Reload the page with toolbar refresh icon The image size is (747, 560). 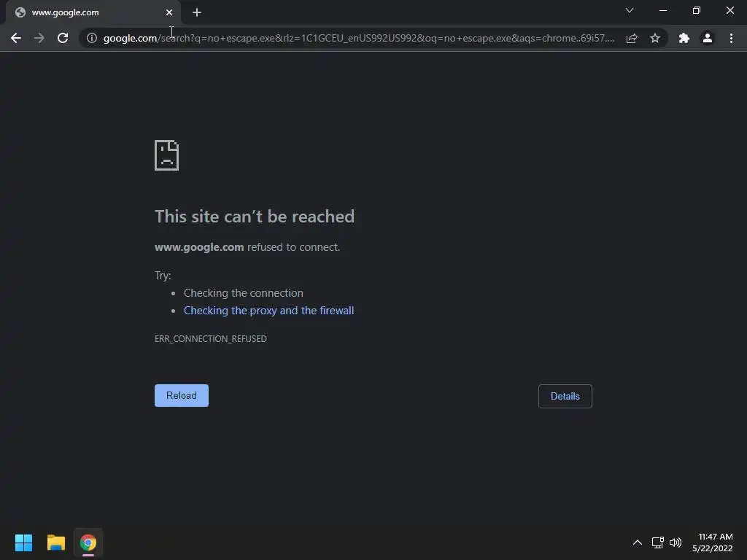click(x=63, y=38)
